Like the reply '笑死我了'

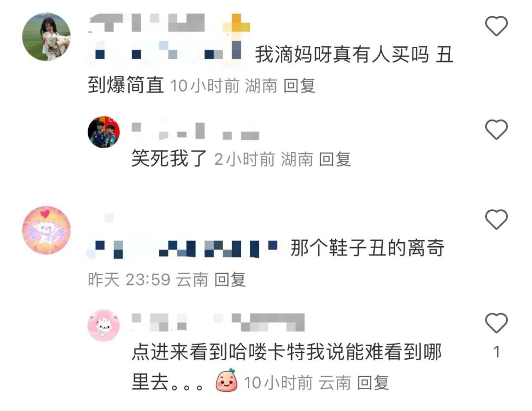pos(497,129)
